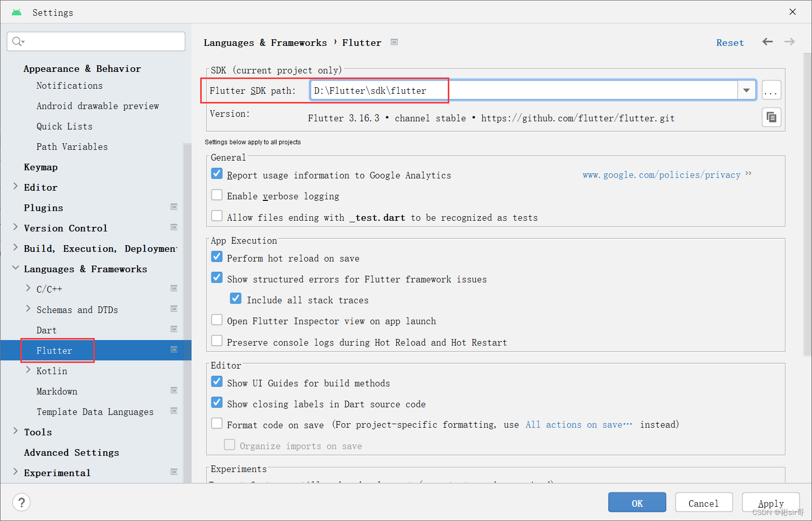Click the settings search input field
Viewport: 812px width, 521px height.
96,41
